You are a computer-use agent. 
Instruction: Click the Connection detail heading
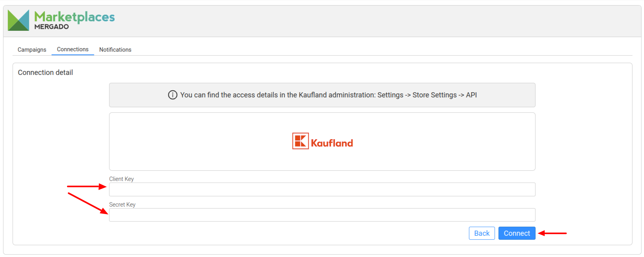[45, 73]
